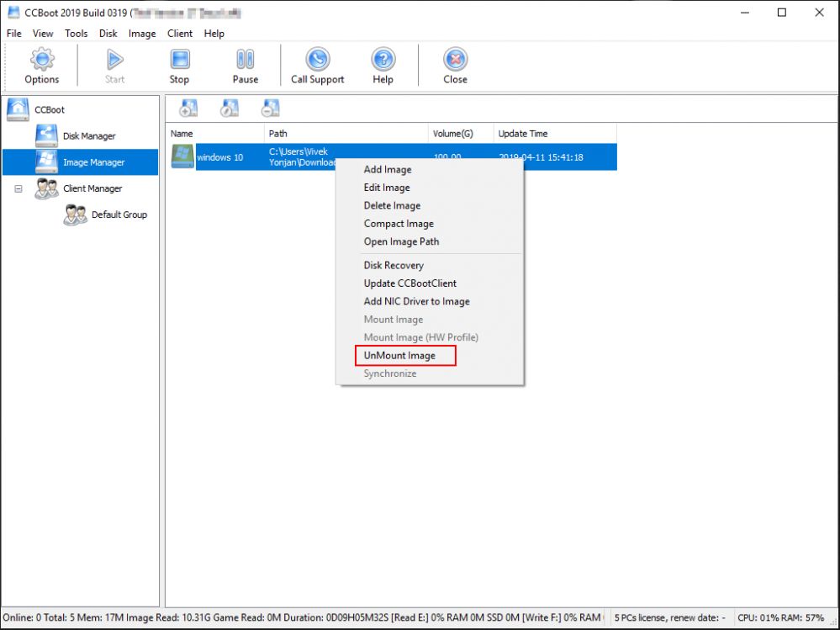The height and width of the screenshot is (630, 840).
Task: Sort by the Volume(G) column header
Action: click(461, 134)
